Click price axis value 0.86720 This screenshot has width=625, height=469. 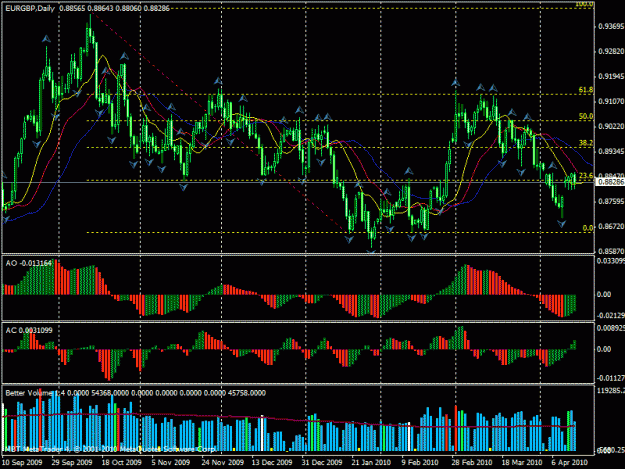click(611, 226)
